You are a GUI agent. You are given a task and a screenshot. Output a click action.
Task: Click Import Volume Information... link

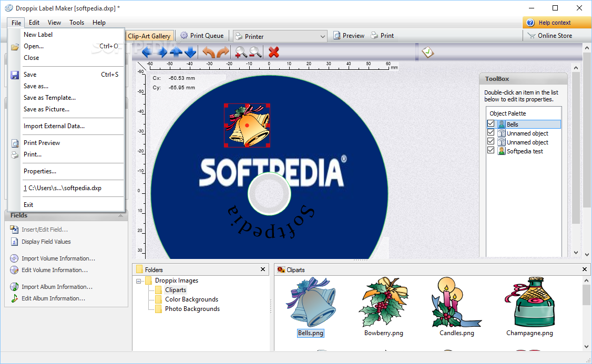coord(58,259)
